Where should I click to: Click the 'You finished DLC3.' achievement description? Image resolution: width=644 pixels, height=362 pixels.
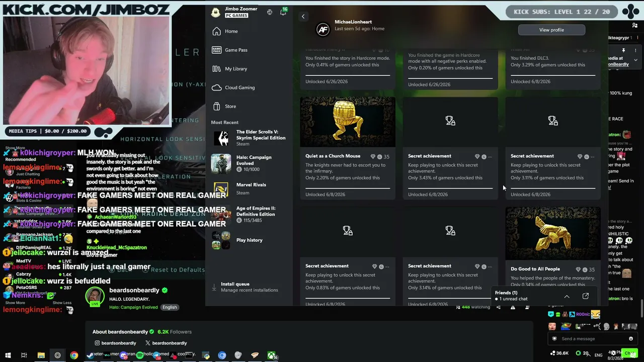click(x=530, y=58)
